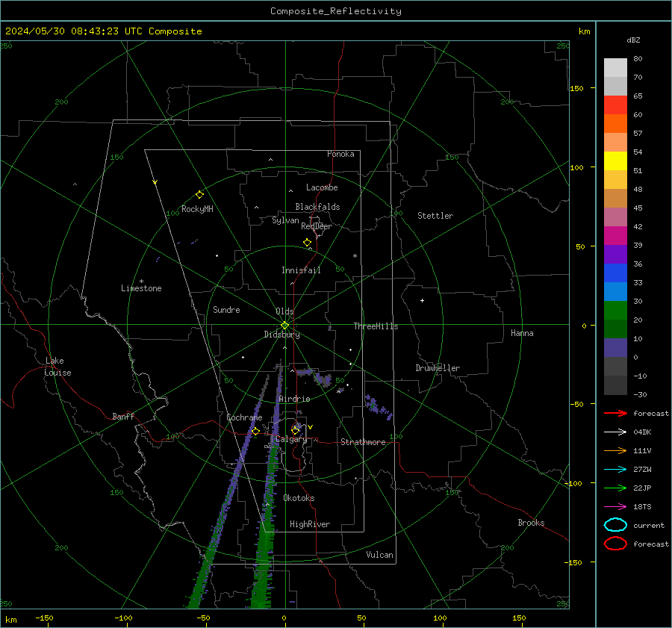The height and width of the screenshot is (628, 672).
Task: Click the Airdrie city label
Action: point(294,399)
